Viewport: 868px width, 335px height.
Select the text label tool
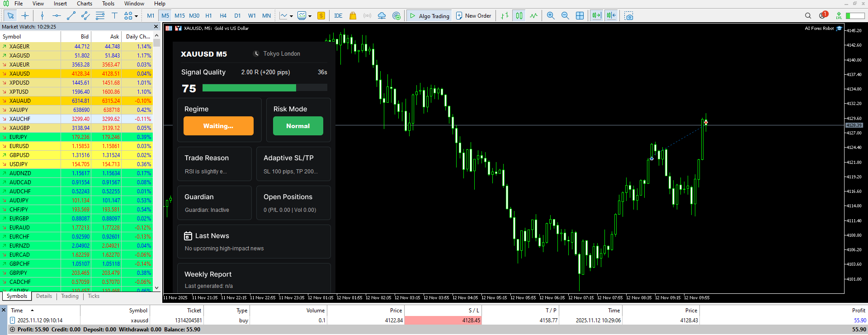[x=114, y=16]
